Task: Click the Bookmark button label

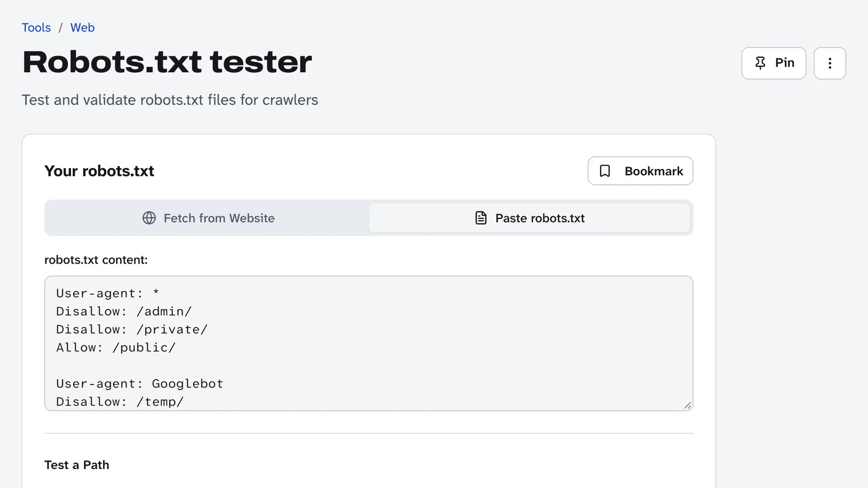Action: pyautogui.click(x=654, y=171)
